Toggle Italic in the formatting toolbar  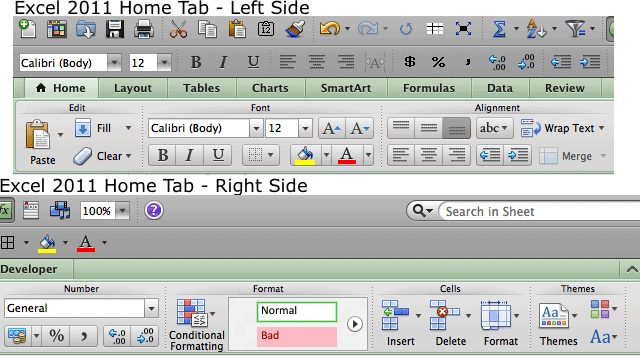(223, 62)
